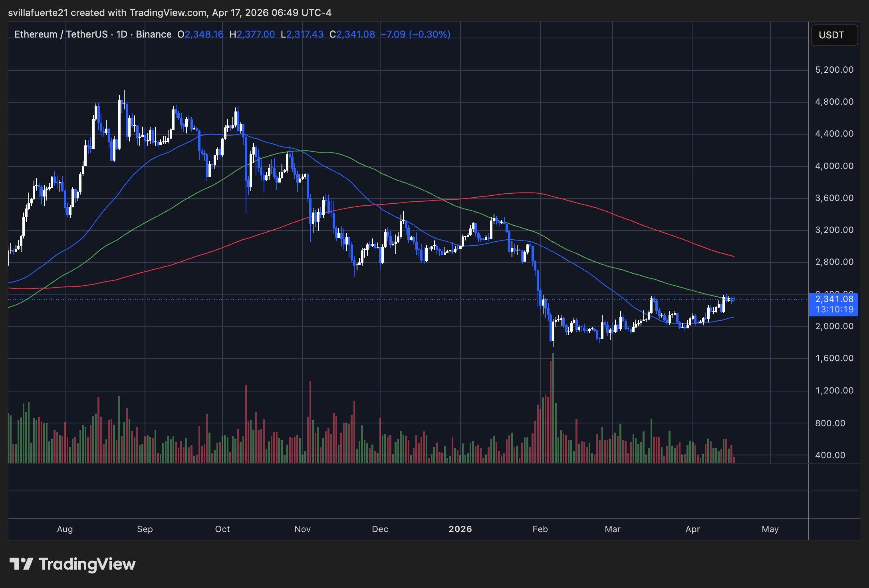Viewport: 869px width, 588px height.
Task: Click the 2026 label on time axis
Action: 460,529
